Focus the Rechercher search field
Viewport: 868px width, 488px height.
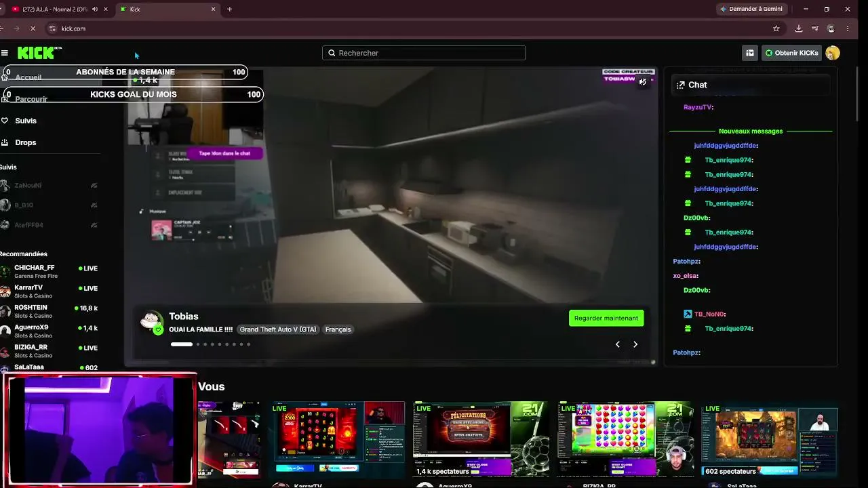(x=424, y=53)
